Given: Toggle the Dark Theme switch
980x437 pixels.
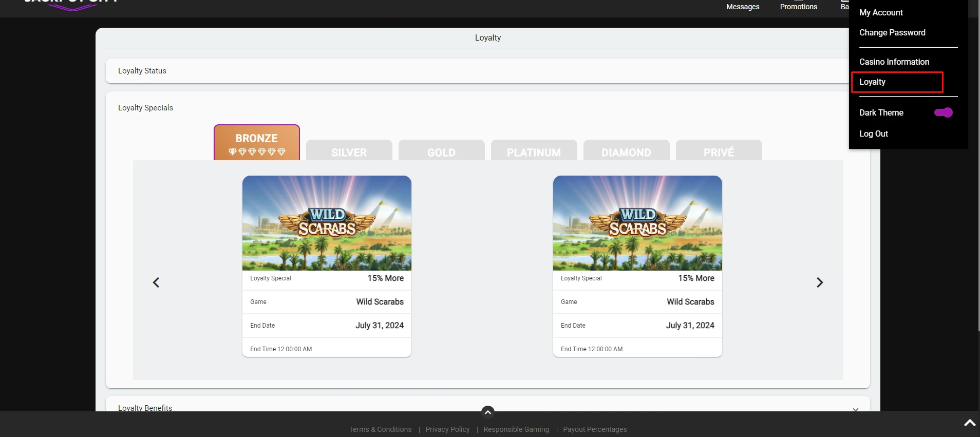Looking at the screenshot, I should pos(944,112).
